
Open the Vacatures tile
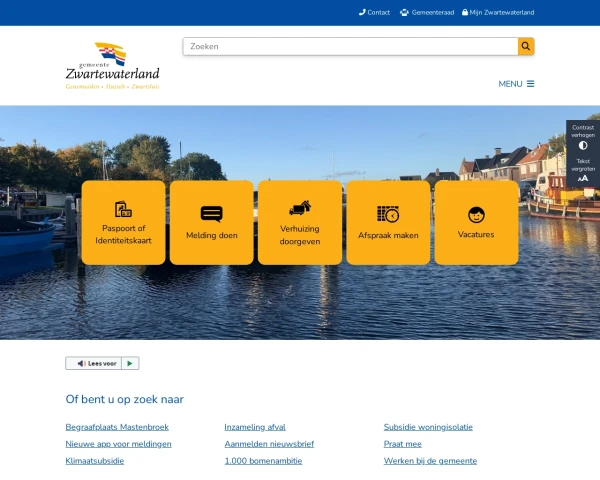pyautogui.click(x=476, y=222)
